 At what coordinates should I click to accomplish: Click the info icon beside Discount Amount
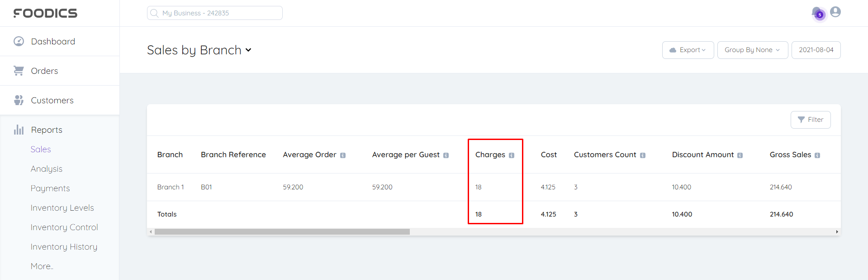coord(740,155)
